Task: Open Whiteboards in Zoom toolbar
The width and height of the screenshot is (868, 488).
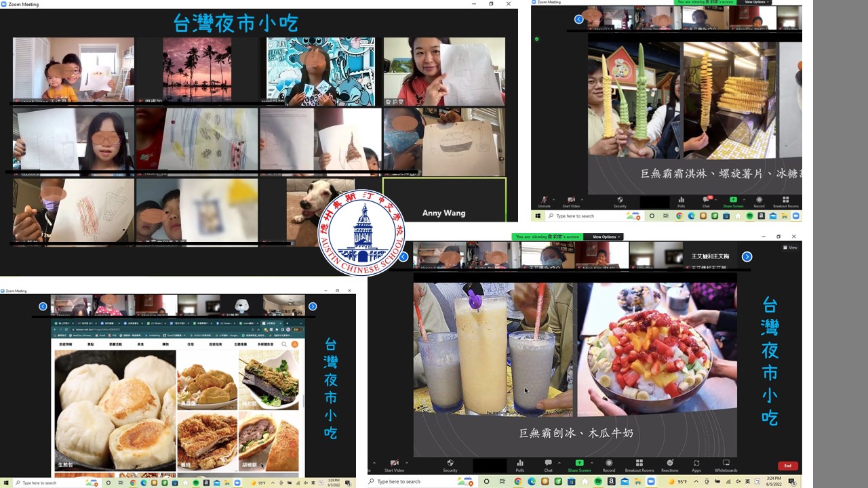Action: tap(726, 465)
